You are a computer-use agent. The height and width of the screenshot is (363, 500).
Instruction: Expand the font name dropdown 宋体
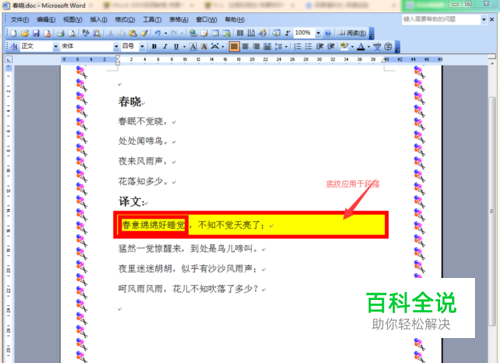point(116,46)
